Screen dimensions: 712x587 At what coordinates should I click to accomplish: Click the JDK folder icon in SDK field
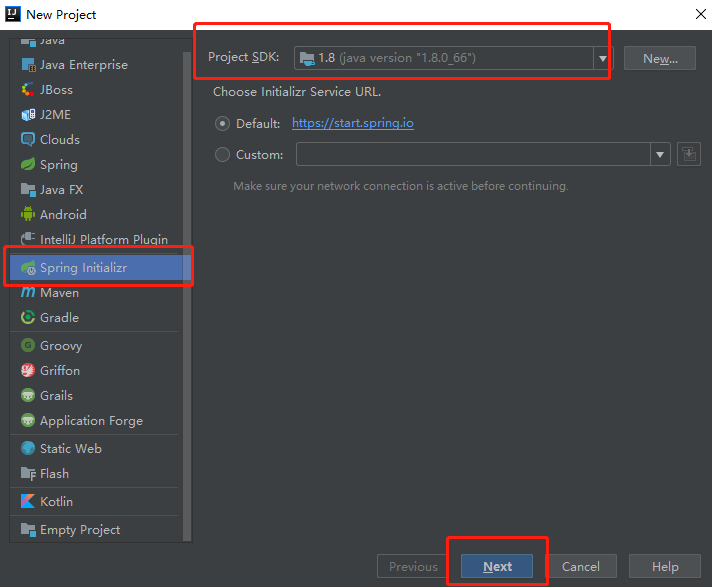pyautogui.click(x=307, y=58)
